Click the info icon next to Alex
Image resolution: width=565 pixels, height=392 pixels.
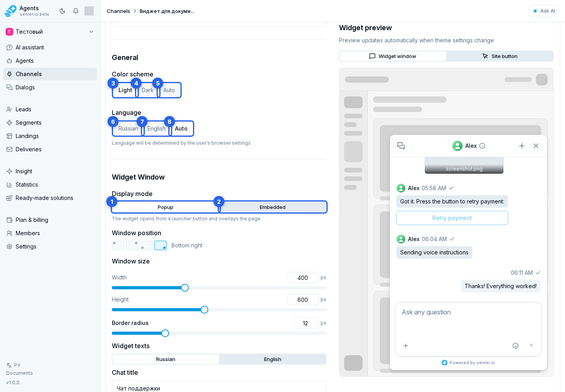point(483,146)
